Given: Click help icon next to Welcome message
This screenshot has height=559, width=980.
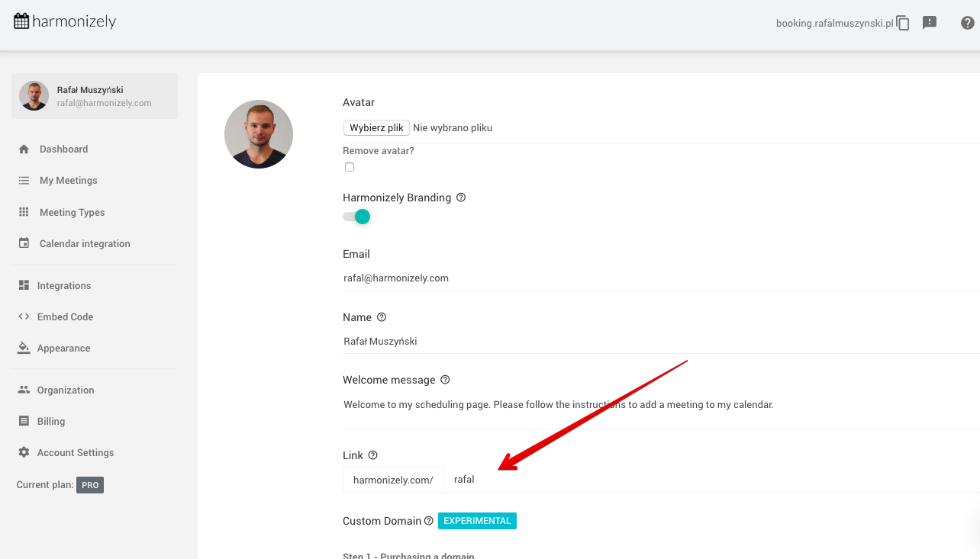Looking at the screenshot, I should (x=445, y=380).
